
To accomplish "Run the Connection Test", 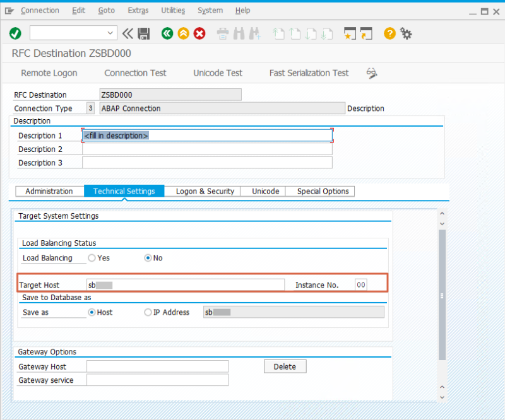I will pyautogui.click(x=135, y=73).
